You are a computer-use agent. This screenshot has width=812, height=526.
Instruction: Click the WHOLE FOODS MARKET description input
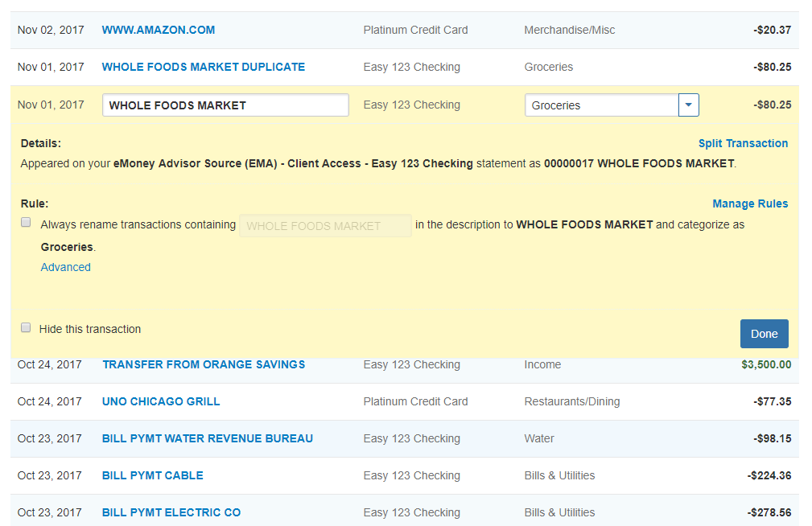pyautogui.click(x=225, y=105)
